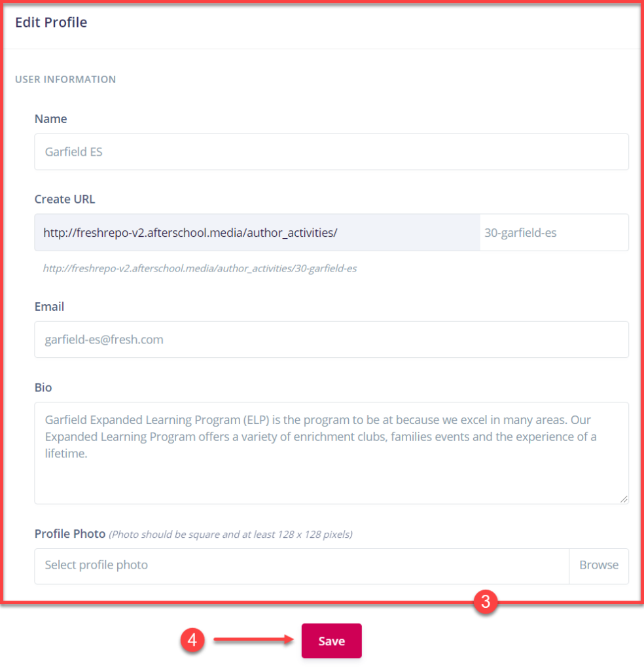Screen dimensions: 644x670
Task: Click the grey base URL prefix box
Action: (257, 232)
